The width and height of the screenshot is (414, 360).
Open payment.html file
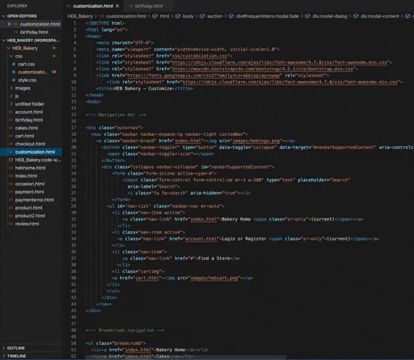(29, 192)
